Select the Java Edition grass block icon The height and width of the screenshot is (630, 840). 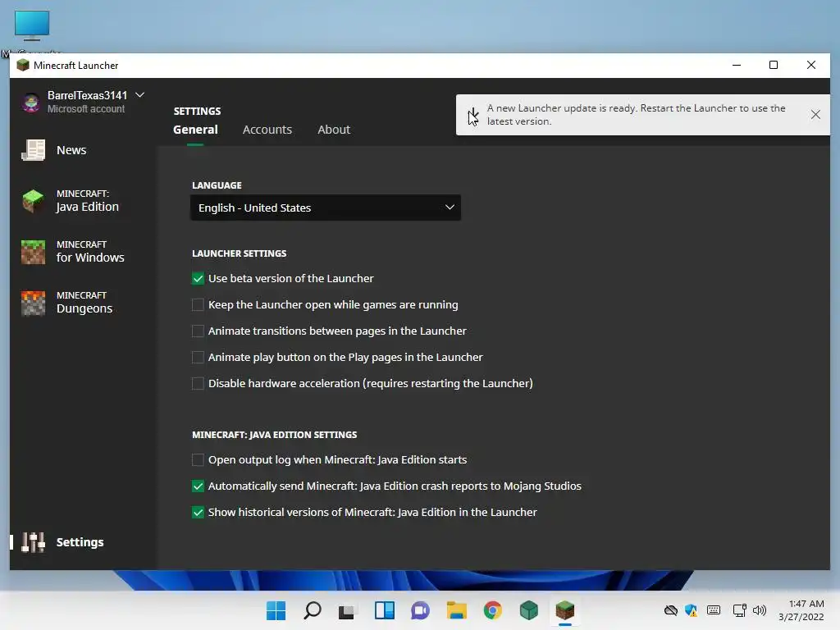33,201
